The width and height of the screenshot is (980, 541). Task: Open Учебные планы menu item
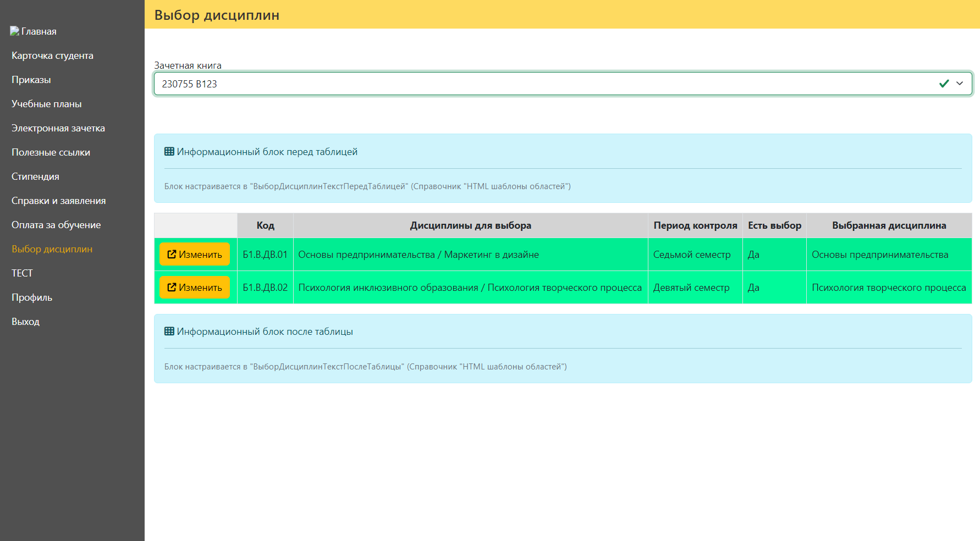[47, 104]
